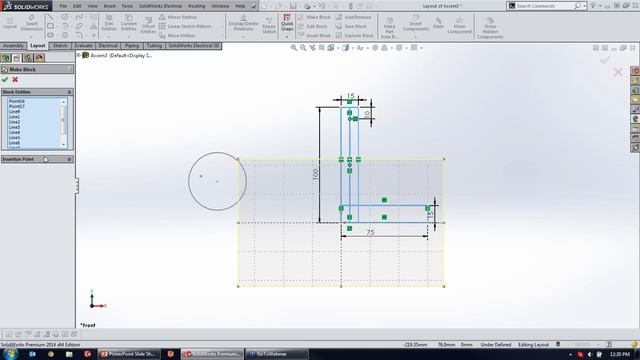Click the Mate tool
This screenshot has height=360, width=640.
[438, 23]
